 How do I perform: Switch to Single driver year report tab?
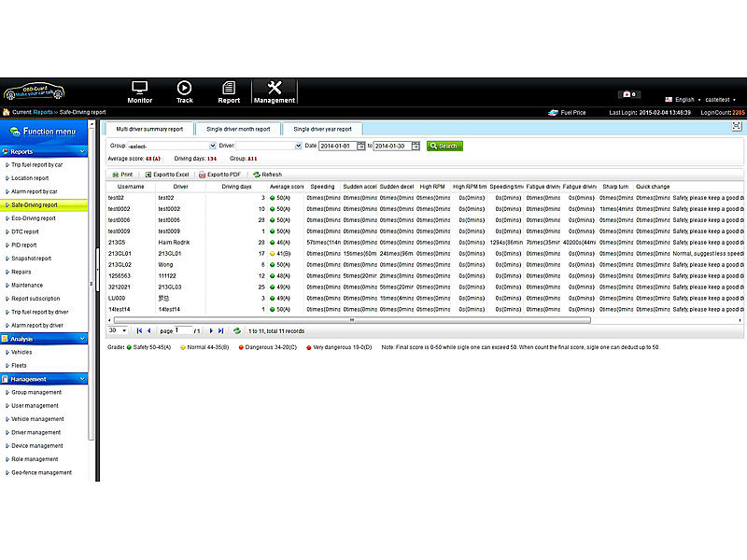[x=322, y=129]
